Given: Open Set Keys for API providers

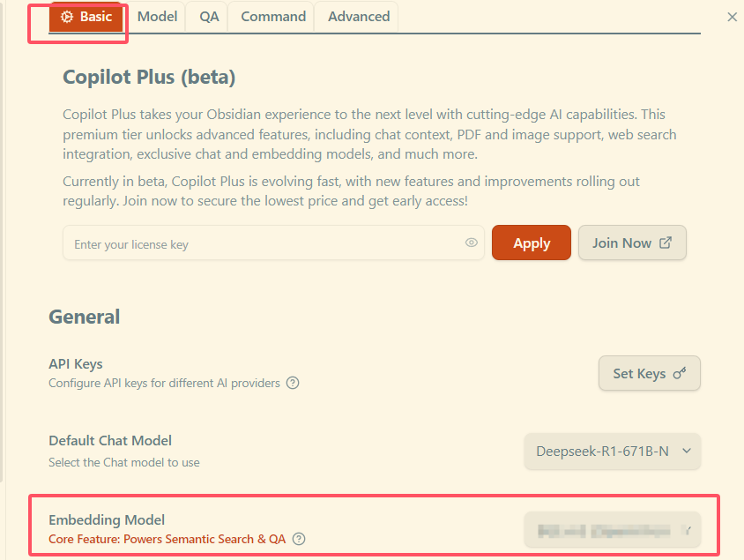Looking at the screenshot, I should pos(649,374).
